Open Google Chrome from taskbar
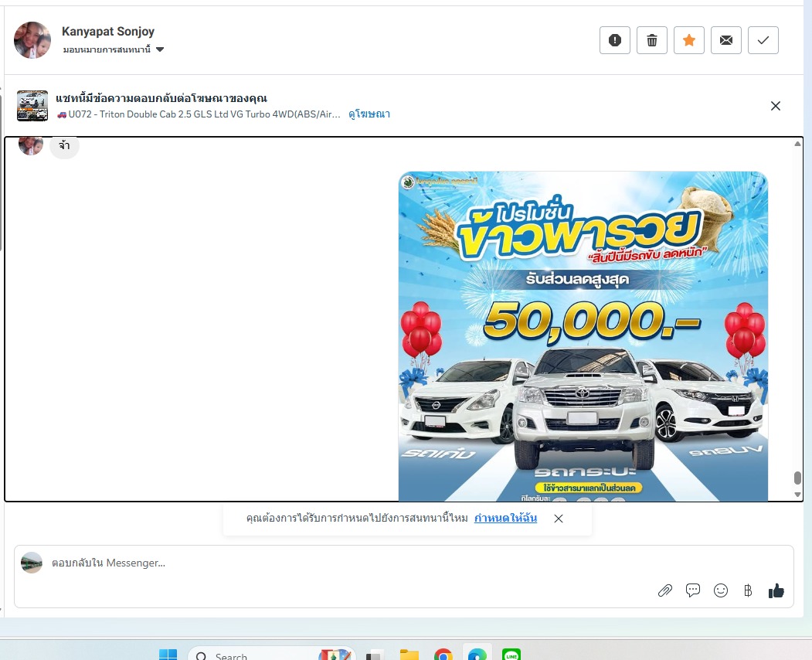This screenshot has height=660, width=812. (443, 655)
